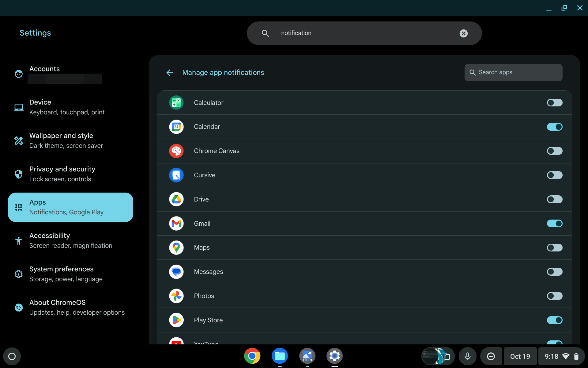Screen dimensions: 588x368
Task: Click the Cursive app icon
Action: (176, 175)
